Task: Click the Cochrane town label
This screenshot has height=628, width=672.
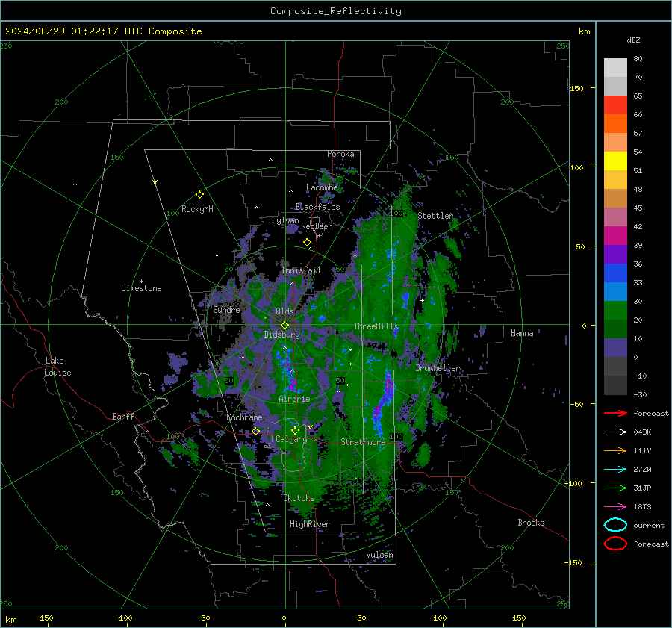Action: click(244, 417)
